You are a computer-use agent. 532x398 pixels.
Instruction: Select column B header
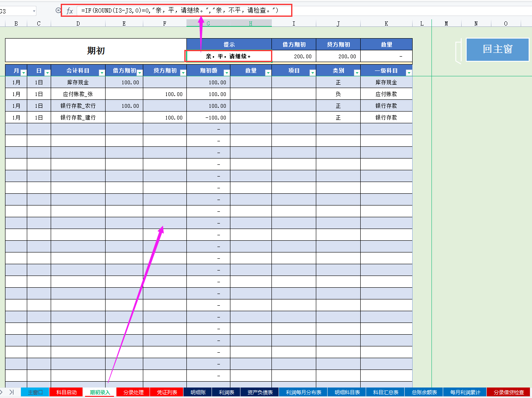coord(16,23)
